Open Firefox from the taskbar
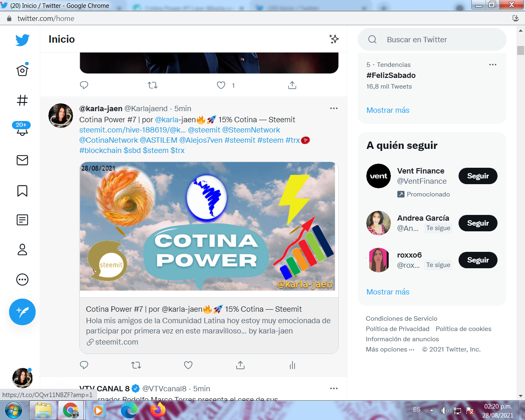Screen dimensions: 525x420 point(158,410)
